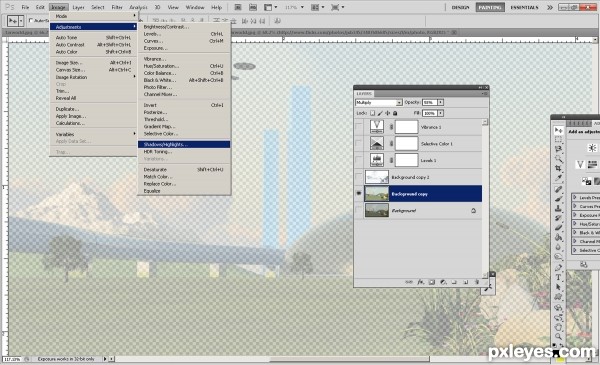This screenshot has width=600, height=365.
Task: Select the Brush tool
Action: [558, 199]
